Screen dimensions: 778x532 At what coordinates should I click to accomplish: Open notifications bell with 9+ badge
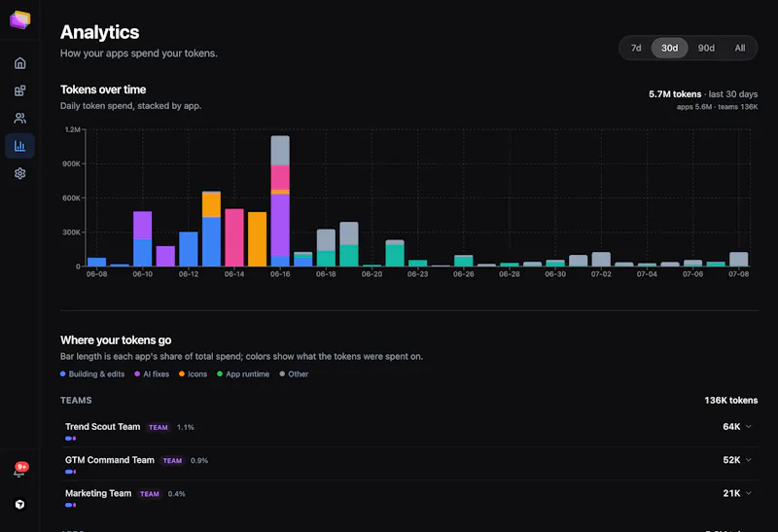(x=19, y=470)
